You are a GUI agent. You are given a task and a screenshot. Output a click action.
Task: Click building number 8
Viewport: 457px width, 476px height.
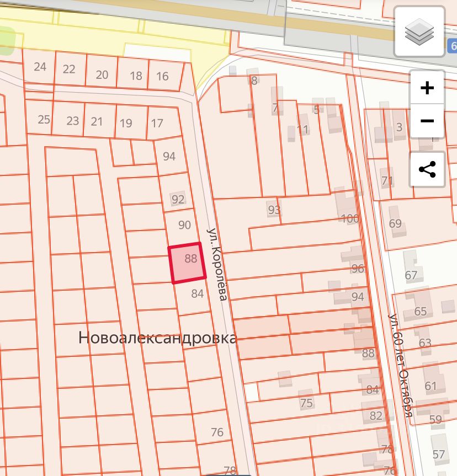coord(254,80)
